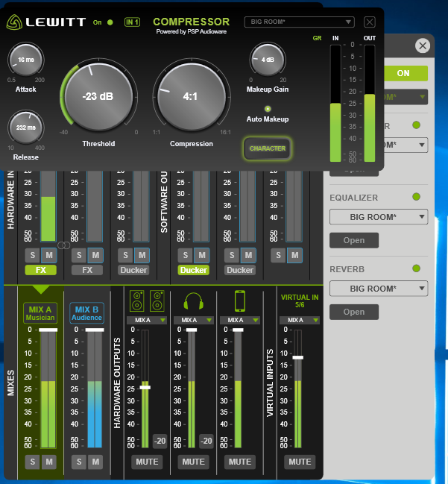This screenshot has width=448, height=484.
Task: Toggle the green ON effects switch
Action: [x=406, y=73]
